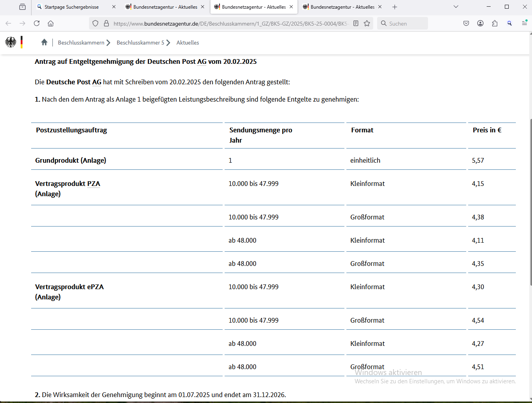Open the Beschlusskammern breadcrumb link
The image size is (532, 403).
[81, 43]
